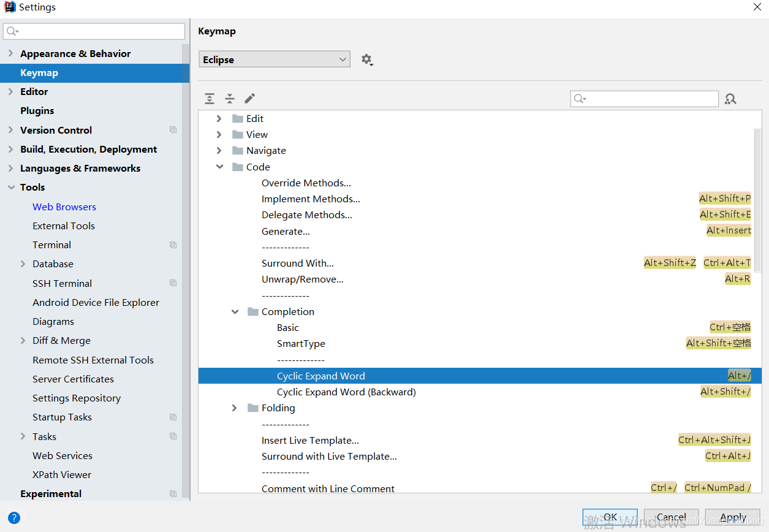Click the project-level icon beside SSH Terminal
The image size is (769, 532).
[x=173, y=283]
